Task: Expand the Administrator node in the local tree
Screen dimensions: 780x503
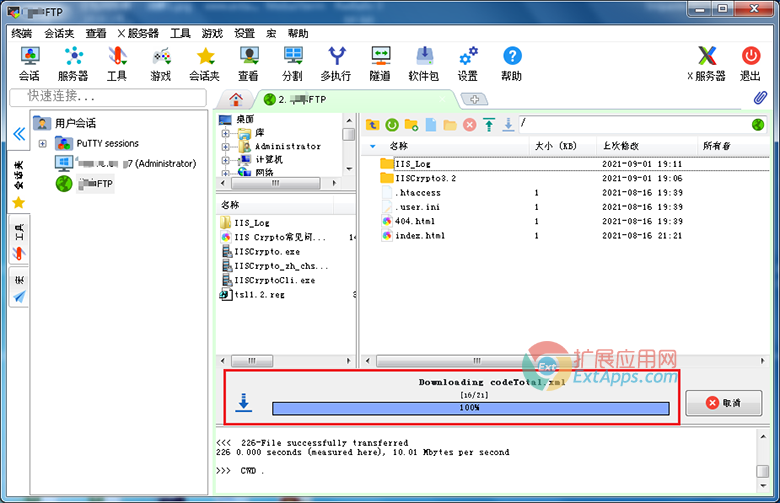Action: click(225, 146)
